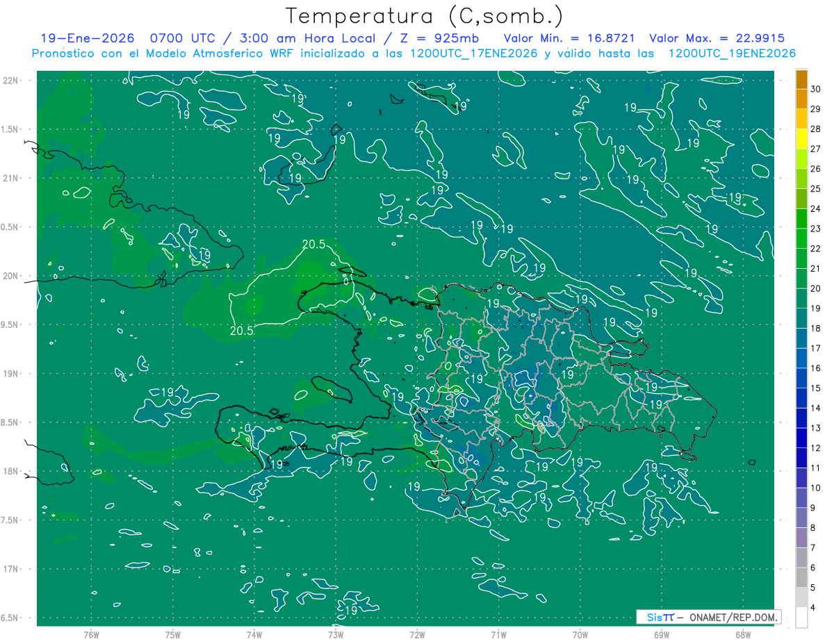The width and height of the screenshot is (834, 644).
Task: Click the "Valor Max. = 22.9915" text
Action: pyautogui.click(x=717, y=38)
